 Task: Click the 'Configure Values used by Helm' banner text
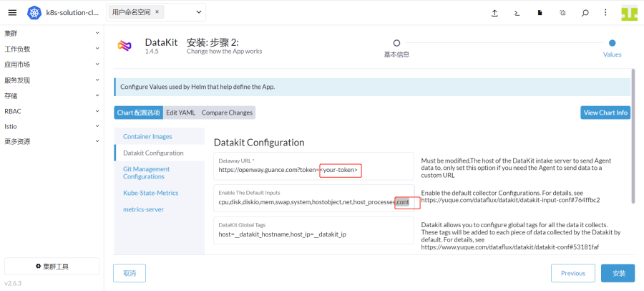(197, 87)
